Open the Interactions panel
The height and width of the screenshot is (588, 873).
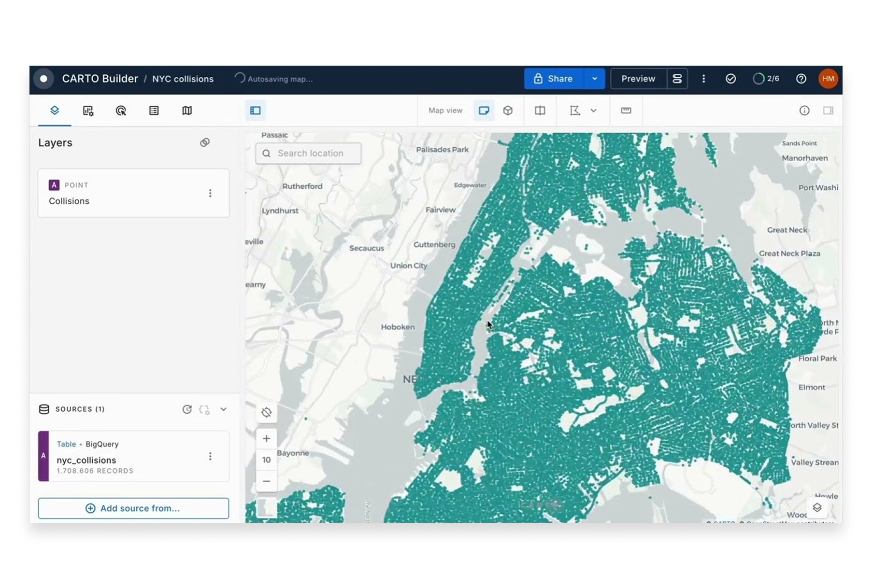pyautogui.click(x=121, y=111)
